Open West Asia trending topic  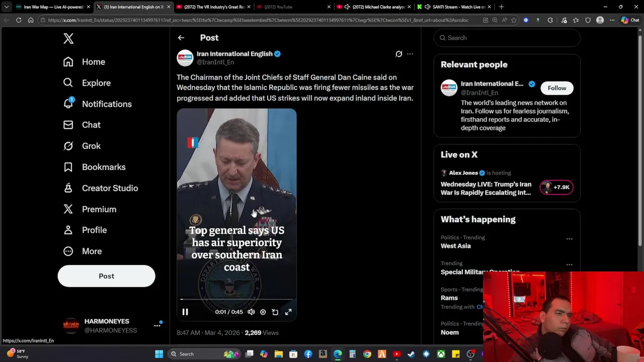click(456, 246)
